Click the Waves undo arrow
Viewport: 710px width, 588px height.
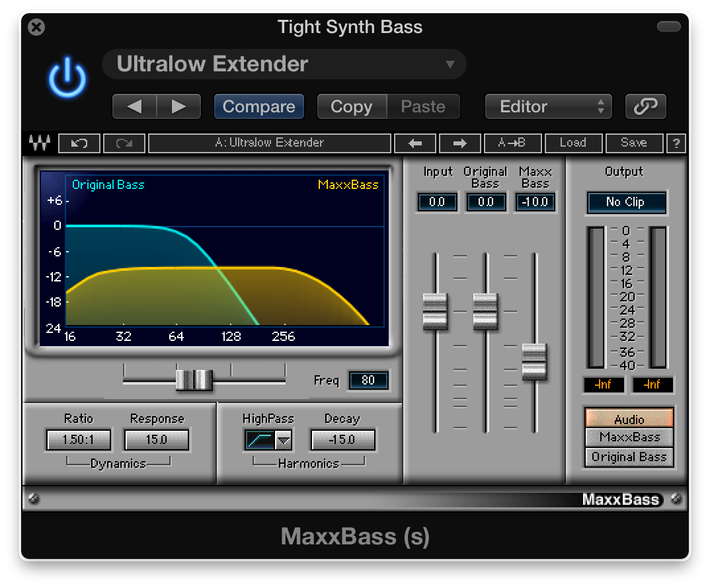[79, 143]
